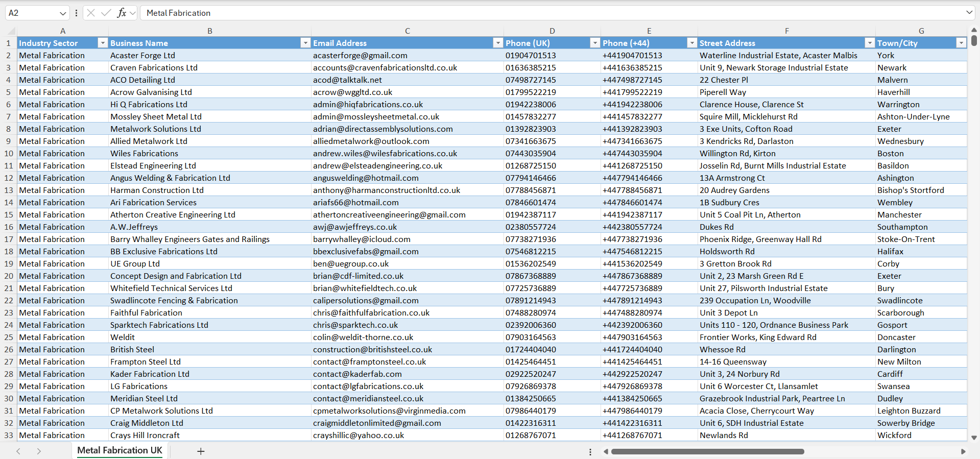980x459 pixels.
Task: Click the vertical scroll down arrow
Action: pos(974,438)
